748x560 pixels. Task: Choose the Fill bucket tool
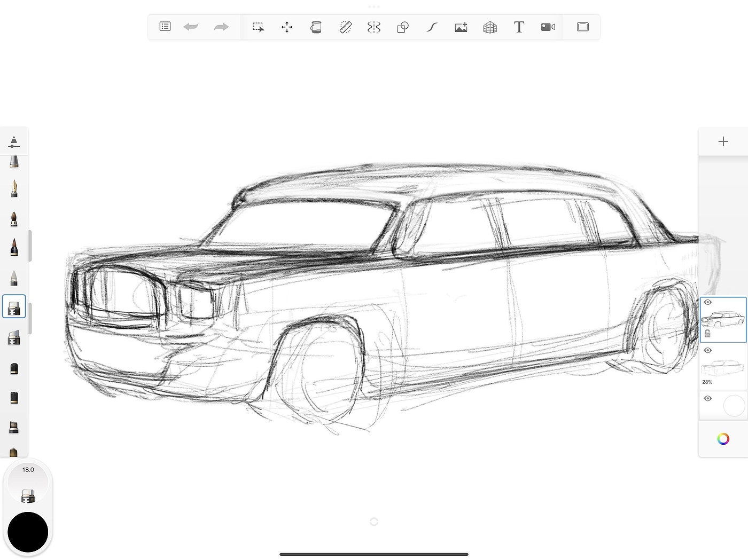point(316,27)
